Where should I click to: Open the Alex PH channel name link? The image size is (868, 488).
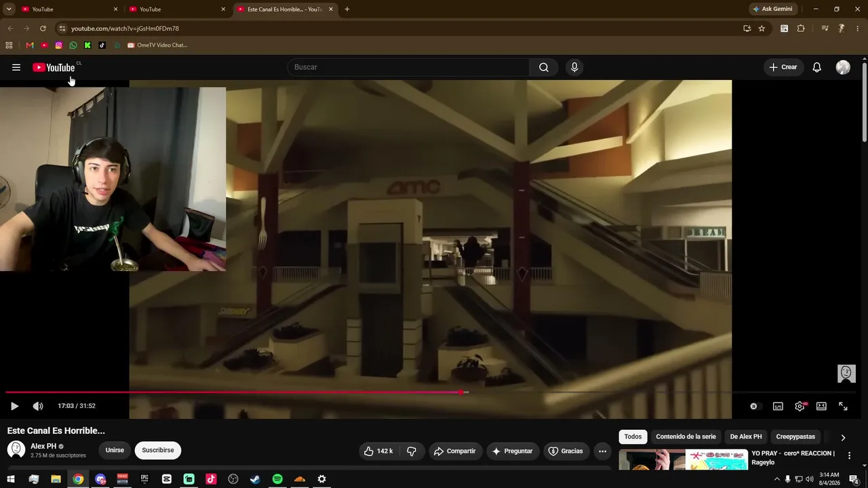pyautogui.click(x=43, y=446)
